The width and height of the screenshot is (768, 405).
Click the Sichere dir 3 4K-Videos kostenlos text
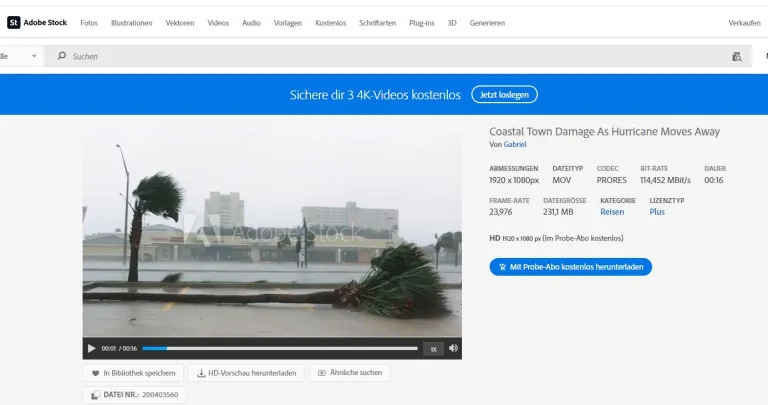(x=375, y=95)
